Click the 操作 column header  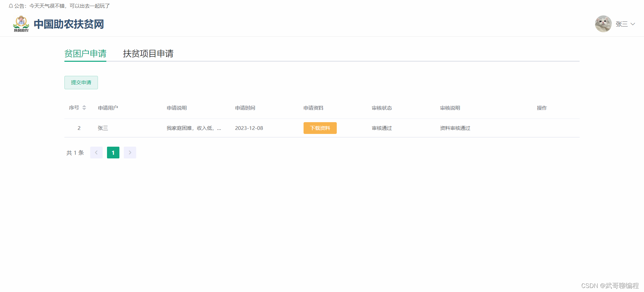click(542, 108)
